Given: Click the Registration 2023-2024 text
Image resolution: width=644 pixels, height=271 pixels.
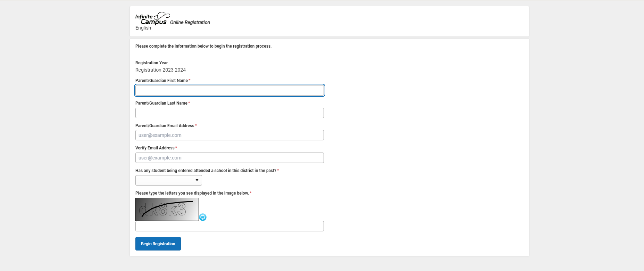Looking at the screenshot, I should (160, 70).
